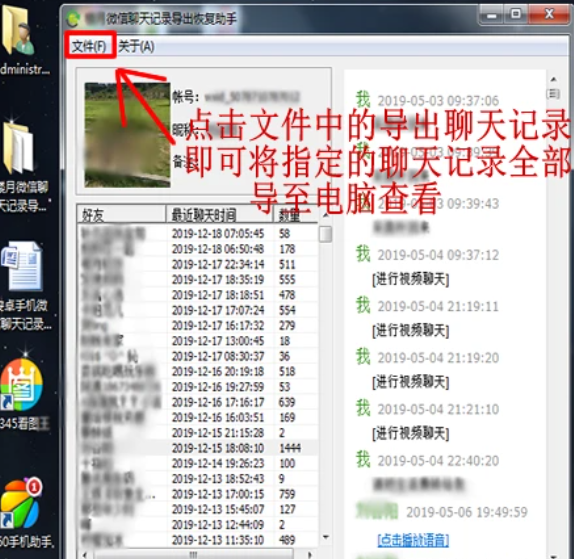Image resolution: width=574 pixels, height=559 pixels.
Task: Click the friend list scroll-down arrow
Action: pyautogui.click(x=326, y=537)
